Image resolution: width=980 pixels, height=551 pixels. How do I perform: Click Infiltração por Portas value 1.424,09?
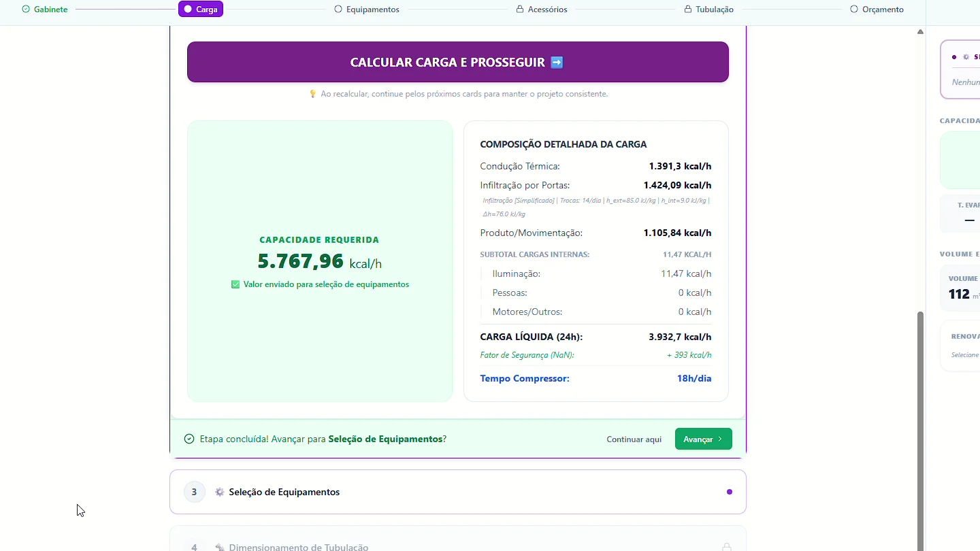(677, 185)
